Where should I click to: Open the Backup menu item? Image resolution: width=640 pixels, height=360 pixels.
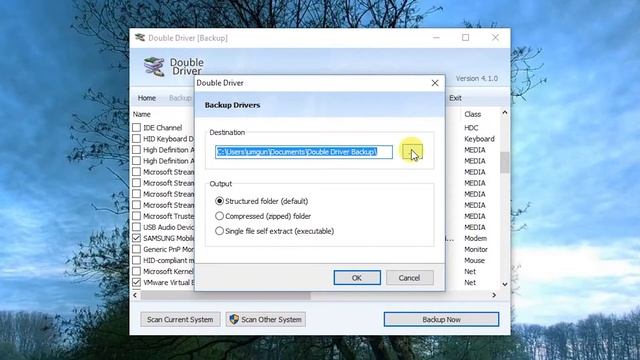click(180, 98)
